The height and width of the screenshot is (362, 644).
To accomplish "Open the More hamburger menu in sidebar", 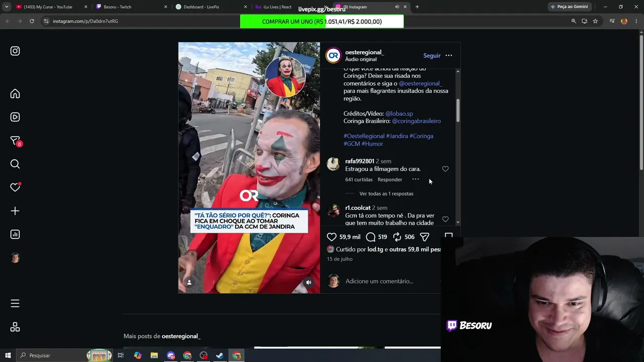I will (15, 303).
